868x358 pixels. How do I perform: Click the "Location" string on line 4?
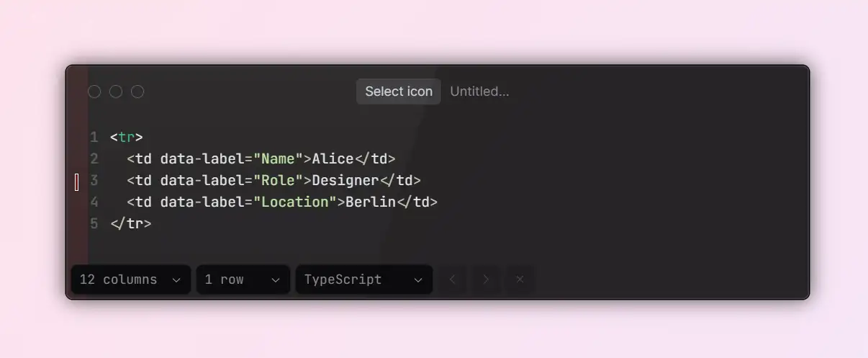295,202
